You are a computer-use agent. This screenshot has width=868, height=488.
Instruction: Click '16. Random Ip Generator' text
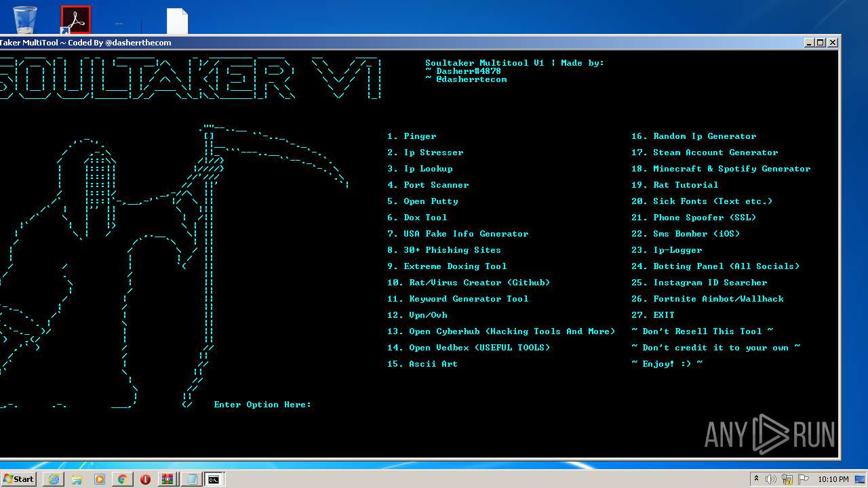[x=694, y=136]
